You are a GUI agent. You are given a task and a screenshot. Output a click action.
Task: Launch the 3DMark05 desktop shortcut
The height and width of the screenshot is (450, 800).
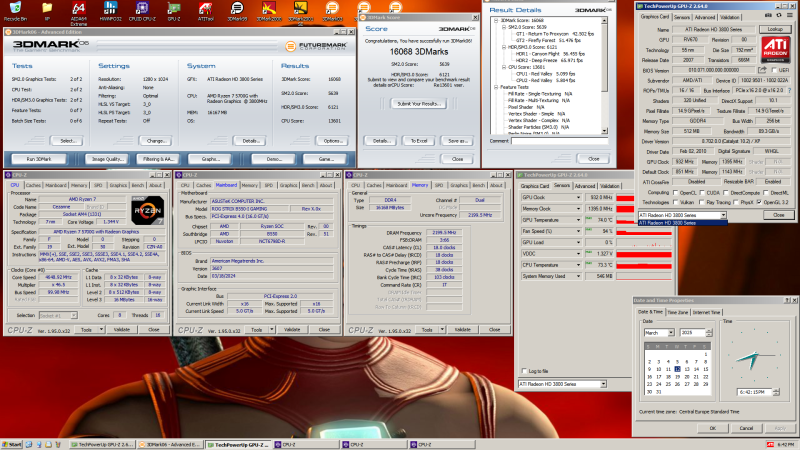[x=237, y=9]
